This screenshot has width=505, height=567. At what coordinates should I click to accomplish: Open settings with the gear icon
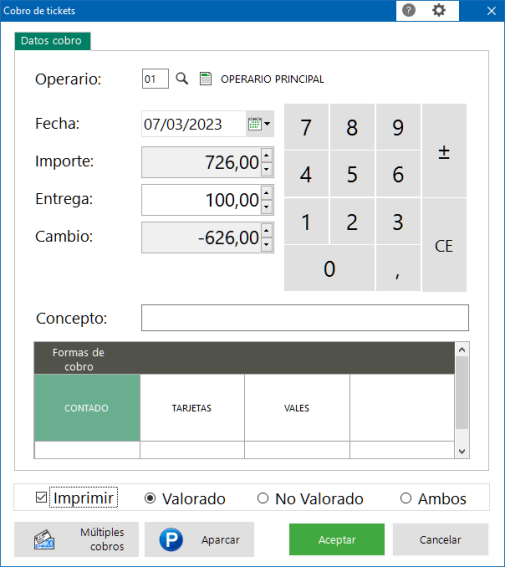coord(439,10)
